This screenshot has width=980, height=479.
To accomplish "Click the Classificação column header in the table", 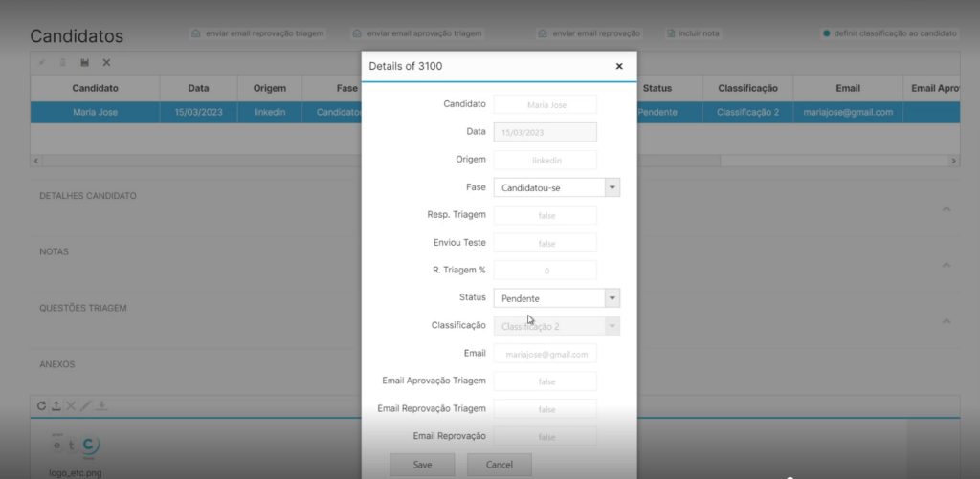I will (x=748, y=88).
